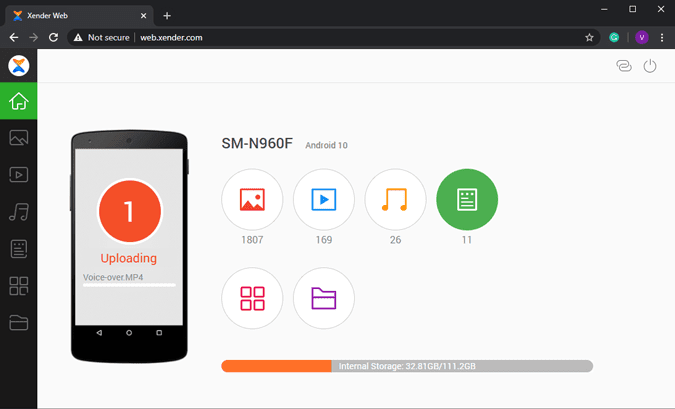Screen dimensions: 675x409
Task: Click the orange upload counter circle showing 1
Action: click(130, 211)
